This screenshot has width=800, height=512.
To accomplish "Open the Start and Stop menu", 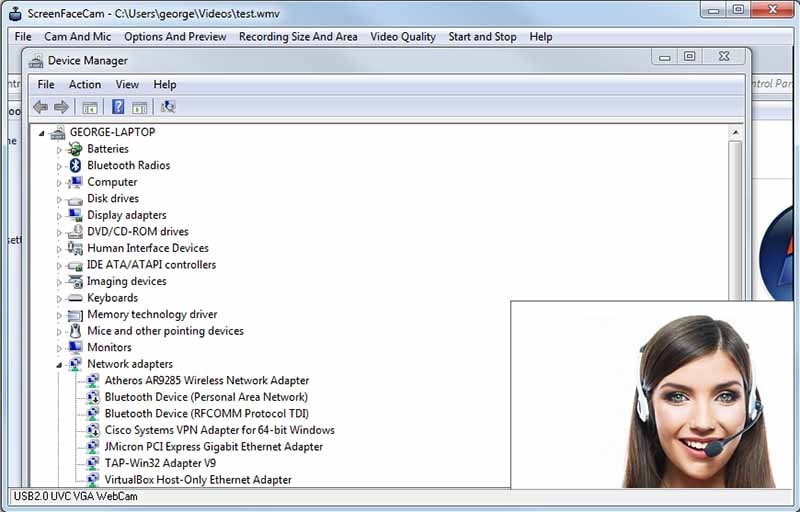I will pos(482,37).
